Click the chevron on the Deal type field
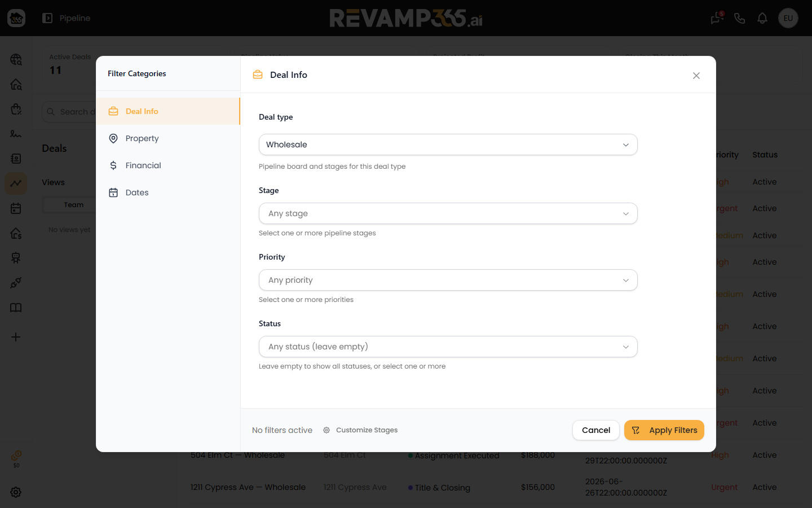 (x=626, y=145)
